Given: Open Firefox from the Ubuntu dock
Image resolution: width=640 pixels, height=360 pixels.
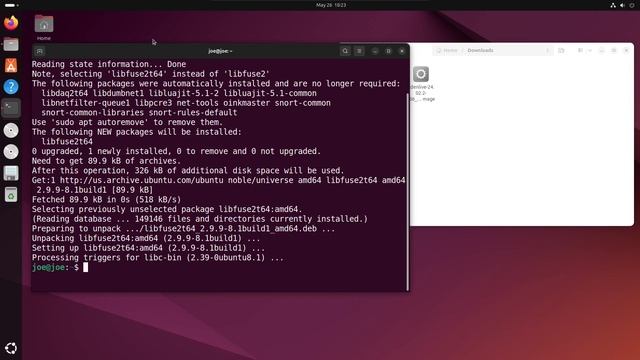Looking at the screenshot, I should [x=11, y=23].
